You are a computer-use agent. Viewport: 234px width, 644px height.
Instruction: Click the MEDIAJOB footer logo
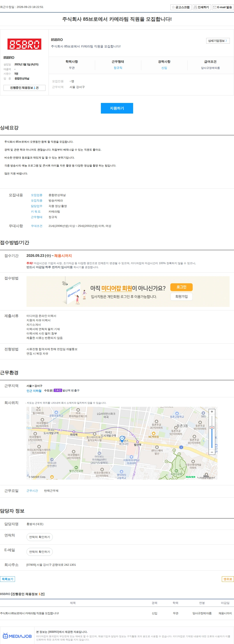tap(17, 636)
